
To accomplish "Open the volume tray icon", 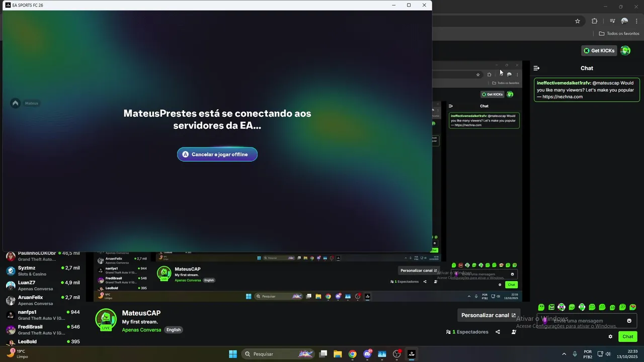I will coord(608,354).
